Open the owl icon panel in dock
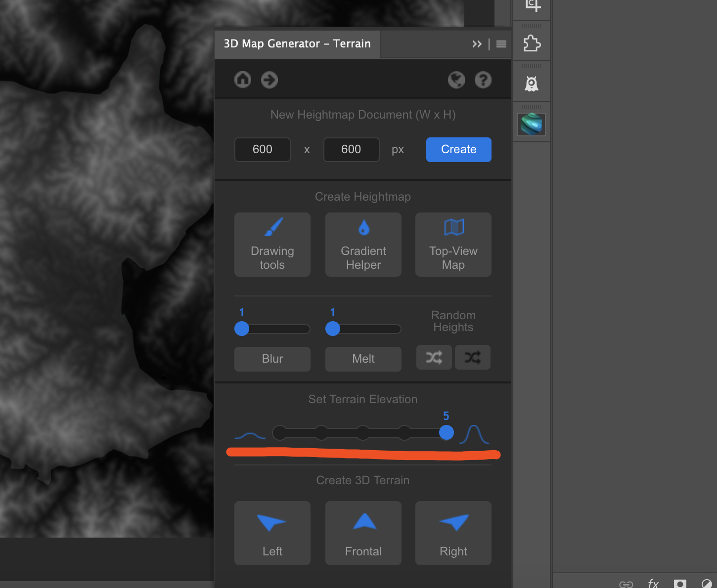This screenshot has height=588, width=717. [x=532, y=84]
